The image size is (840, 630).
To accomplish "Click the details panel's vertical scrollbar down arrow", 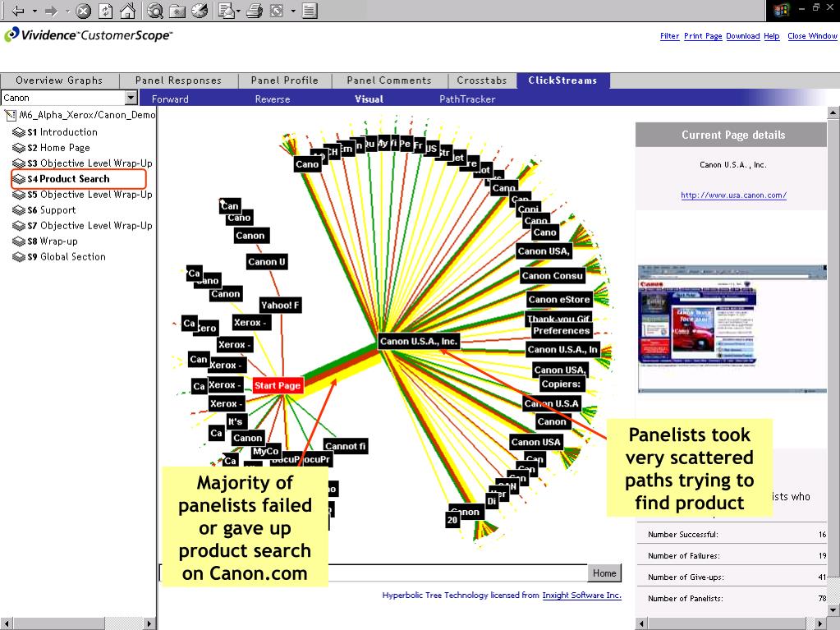I will [x=833, y=609].
